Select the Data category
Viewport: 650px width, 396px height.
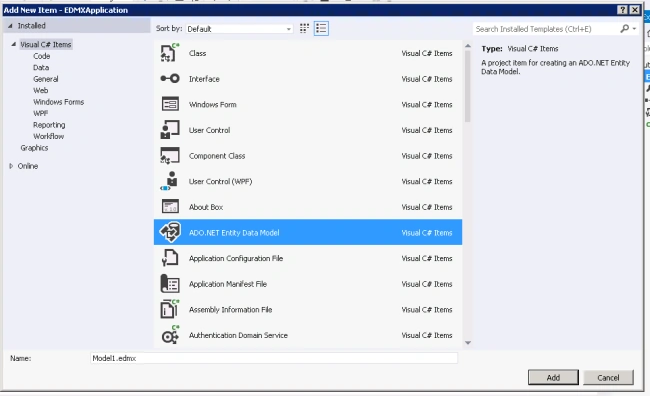click(x=41, y=67)
